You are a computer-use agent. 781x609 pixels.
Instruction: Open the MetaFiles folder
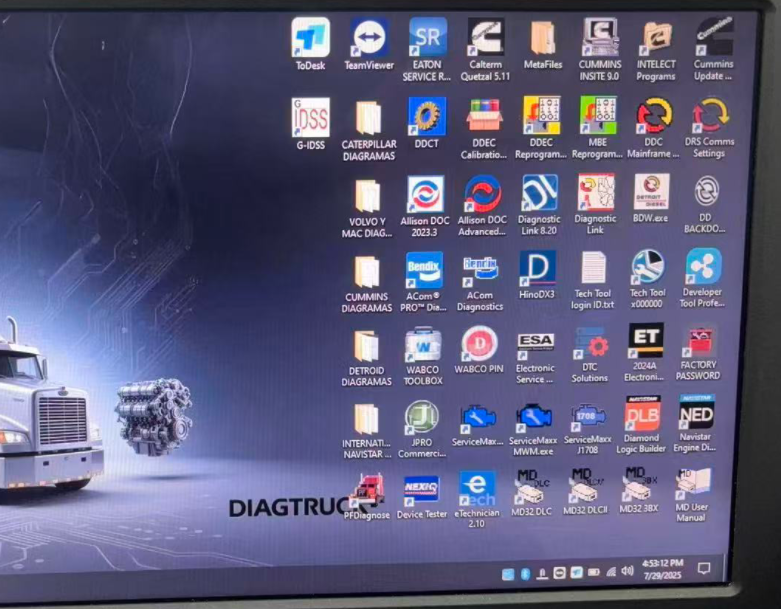(x=543, y=44)
